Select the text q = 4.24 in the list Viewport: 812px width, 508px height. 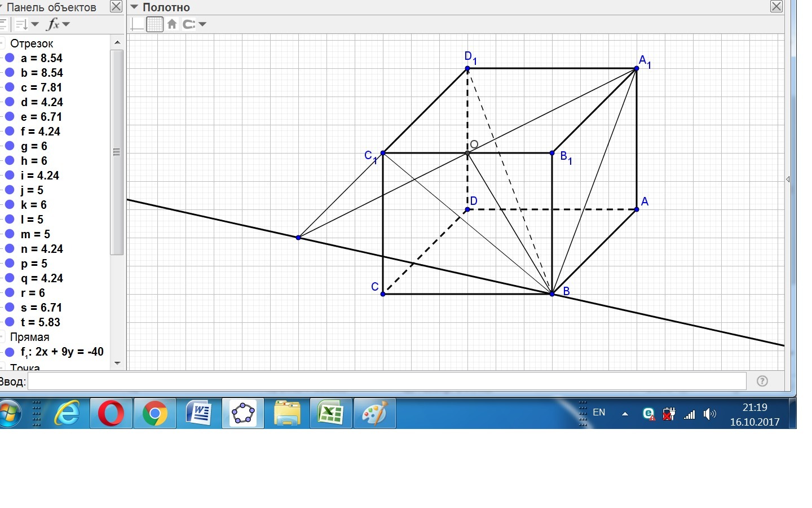click(42, 278)
